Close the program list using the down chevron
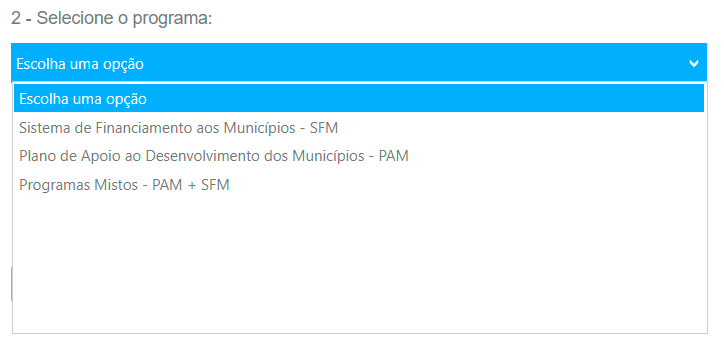The image size is (724, 361). click(694, 64)
